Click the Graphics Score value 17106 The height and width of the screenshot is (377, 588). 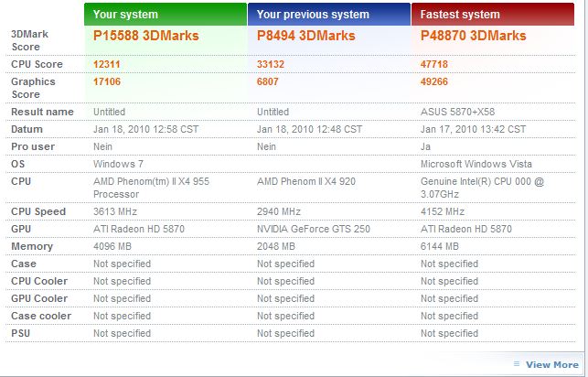tap(107, 81)
